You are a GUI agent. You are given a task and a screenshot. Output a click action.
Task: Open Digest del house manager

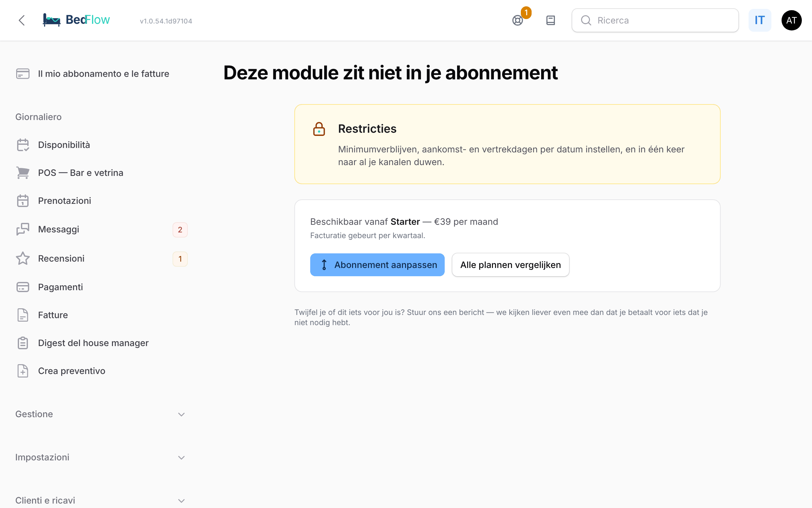[x=93, y=343]
